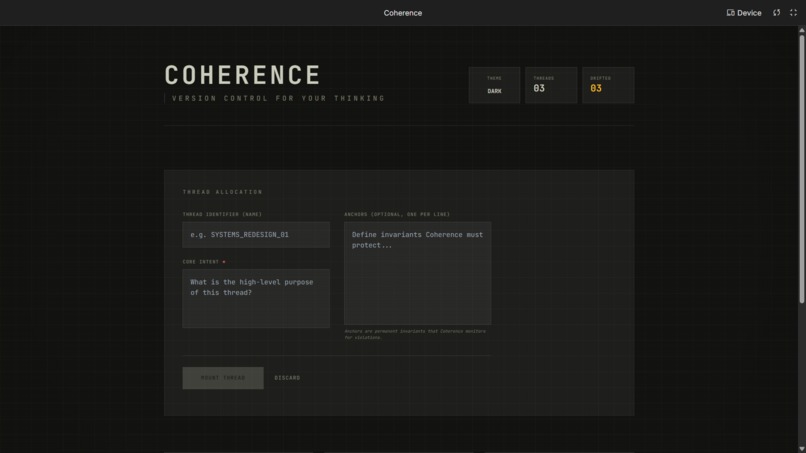Click into the Core Intent textarea

coord(256,298)
